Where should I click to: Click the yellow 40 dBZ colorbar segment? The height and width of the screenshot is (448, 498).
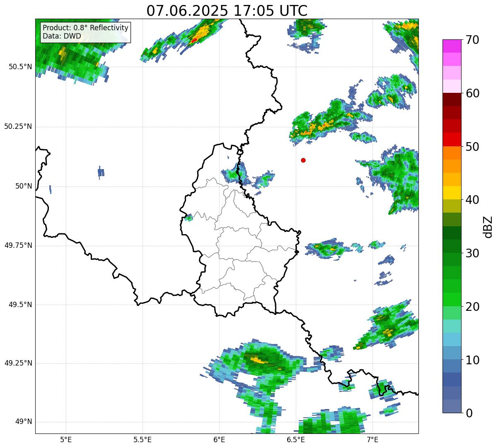coord(452,193)
